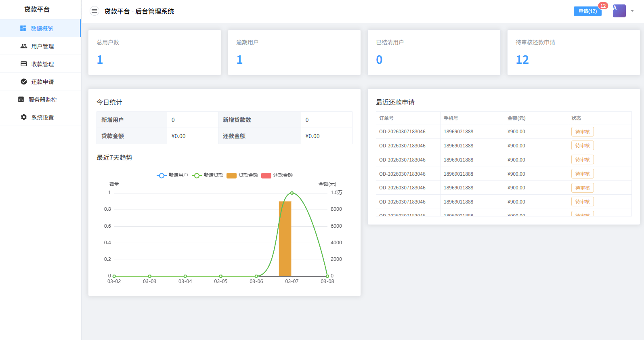Toggle 还款金额 red legend swatch
644x340 pixels.
click(266, 175)
